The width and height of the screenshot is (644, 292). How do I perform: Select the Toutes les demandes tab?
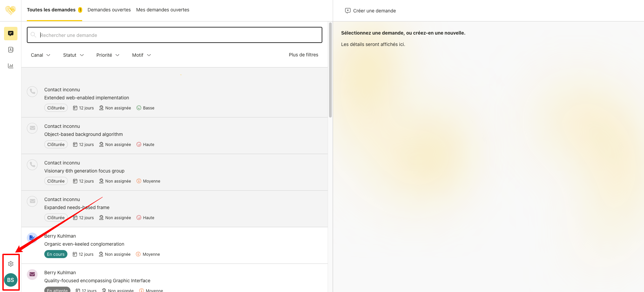click(x=51, y=10)
